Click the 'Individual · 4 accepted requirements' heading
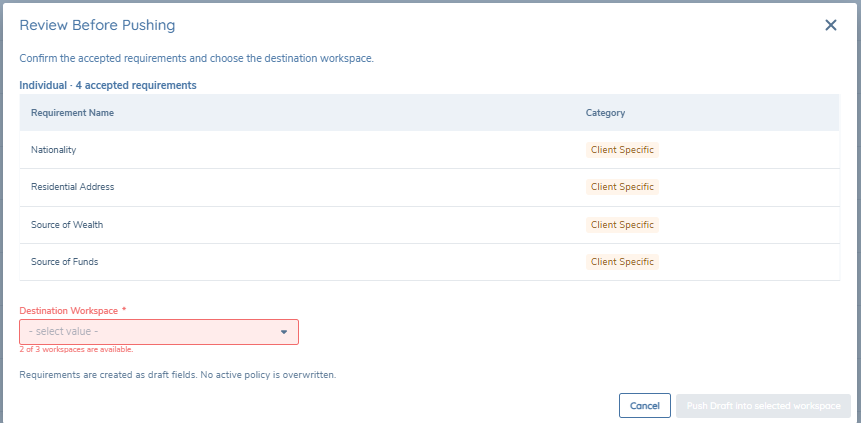Screen dimensions: 861x423 (108, 86)
